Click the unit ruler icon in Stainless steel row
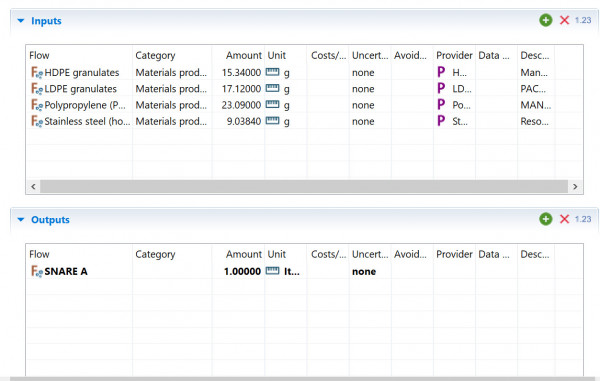The height and width of the screenshot is (381, 600). point(272,121)
